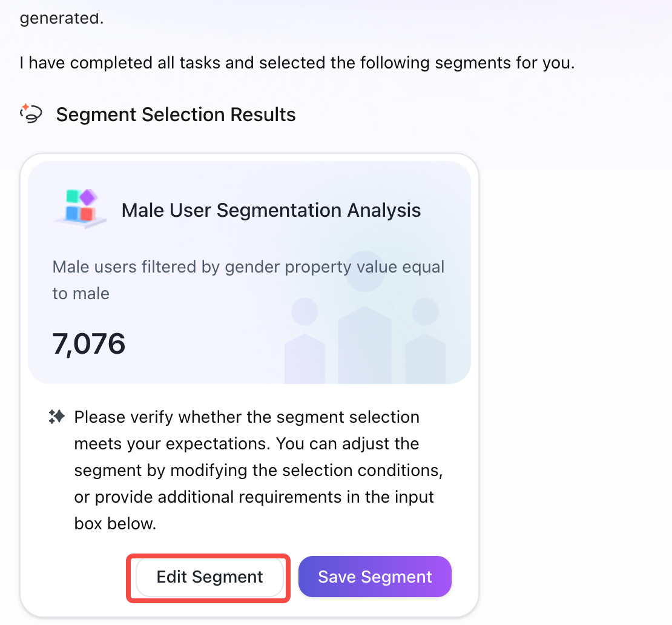672x625 pixels.
Task: Click the red cube in the blocks icon
Action: point(87,214)
